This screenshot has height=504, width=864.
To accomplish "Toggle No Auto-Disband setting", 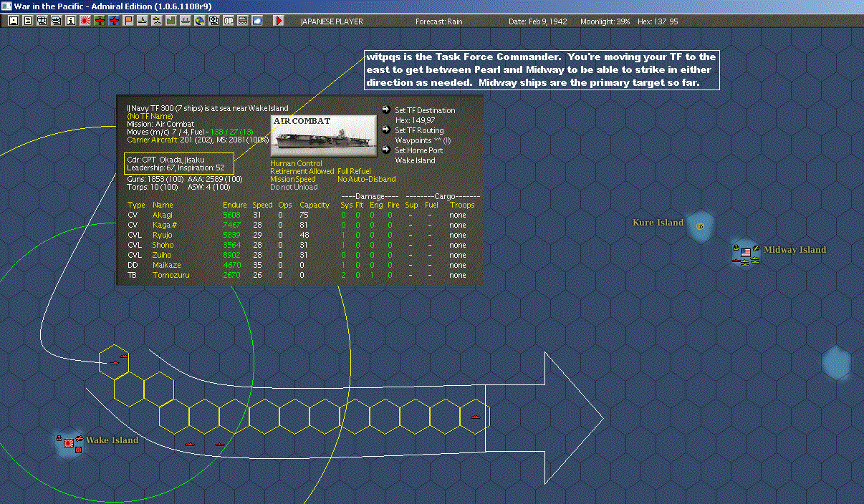I will pos(366,179).
